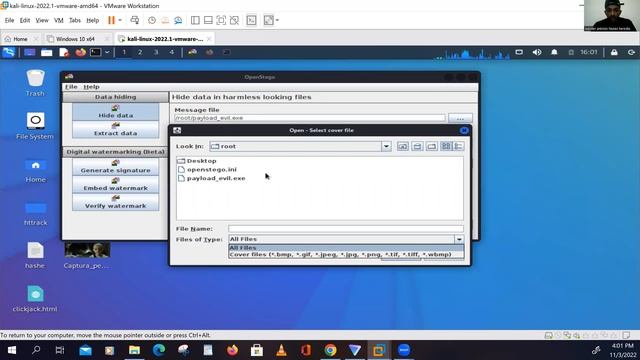Expand the Look In root dropdown
Viewport: 640px width, 360px height.
(x=386, y=146)
